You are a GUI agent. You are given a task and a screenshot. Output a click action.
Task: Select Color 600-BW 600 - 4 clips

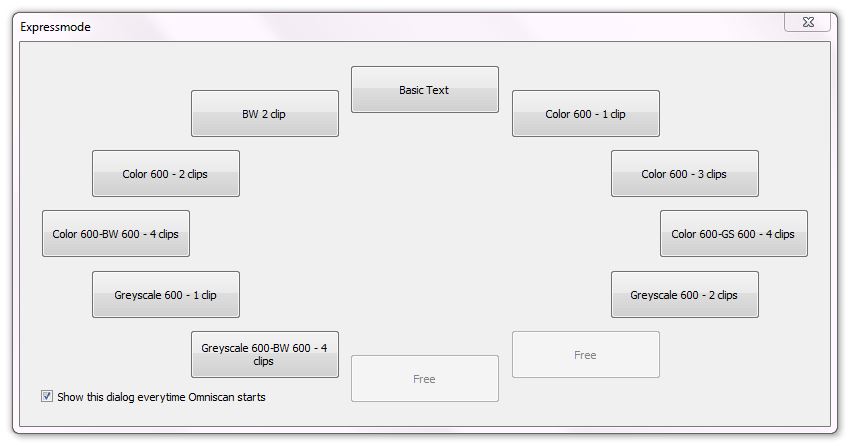pos(115,234)
